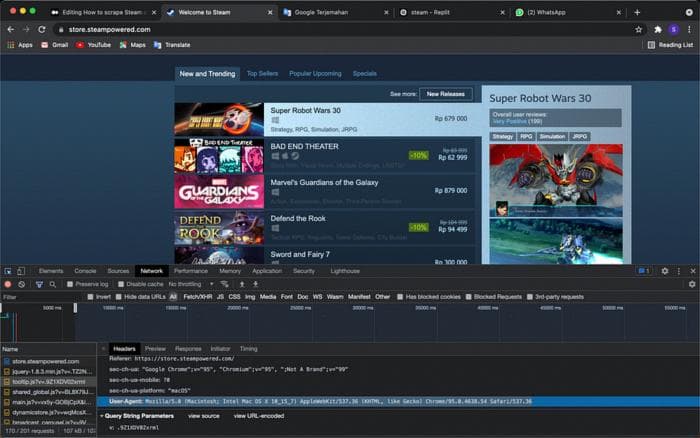Open the Timing tab of the request
The image size is (700, 438).
click(x=249, y=349)
